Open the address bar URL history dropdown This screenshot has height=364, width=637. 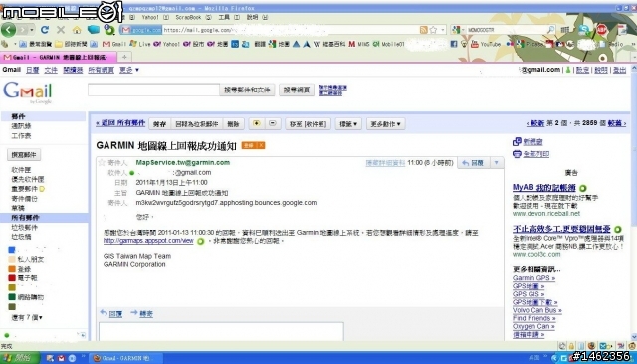pos(442,30)
